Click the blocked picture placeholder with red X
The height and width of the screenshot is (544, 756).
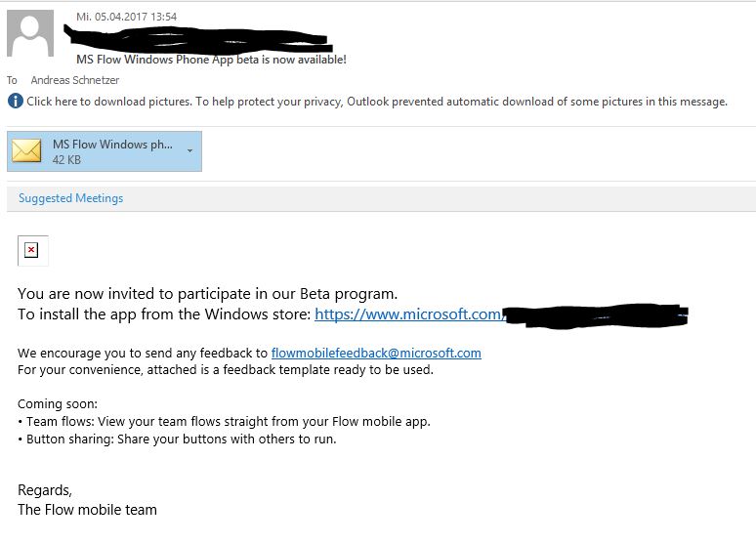tap(32, 251)
